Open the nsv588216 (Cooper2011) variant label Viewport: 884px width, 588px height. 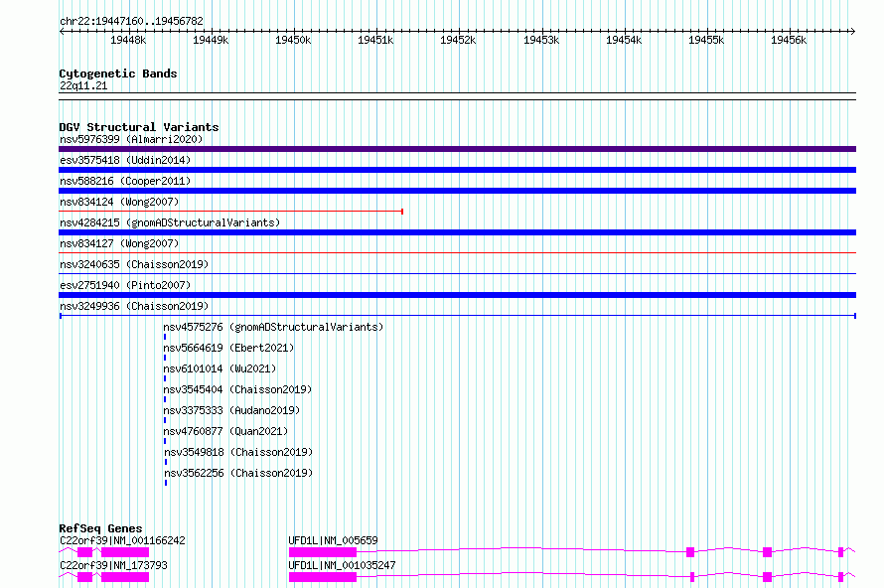(125, 181)
